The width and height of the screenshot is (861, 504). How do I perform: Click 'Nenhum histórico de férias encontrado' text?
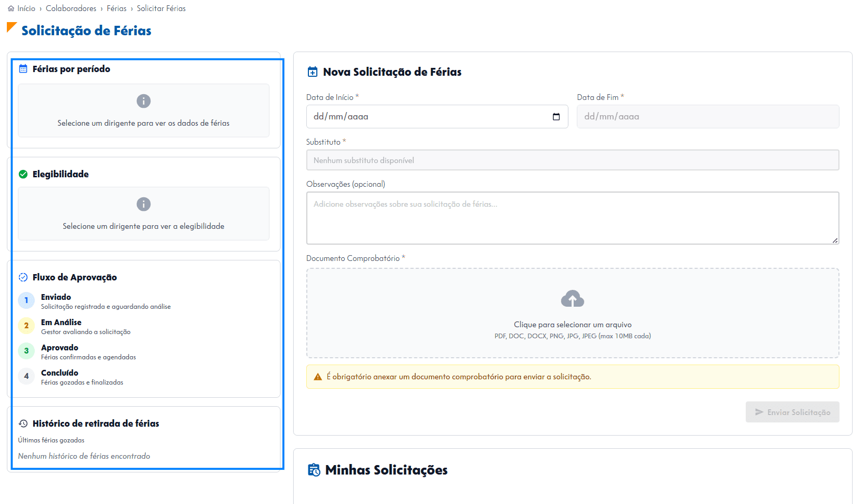click(x=84, y=456)
